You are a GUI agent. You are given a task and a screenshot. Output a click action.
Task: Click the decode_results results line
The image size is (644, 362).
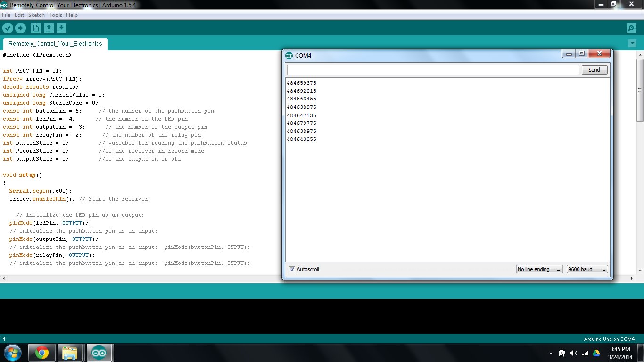pyautogui.click(x=41, y=87)
